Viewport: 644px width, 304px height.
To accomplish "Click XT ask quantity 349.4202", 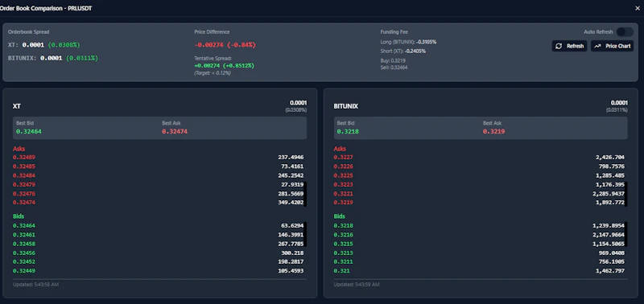I will tap(291, 202).
